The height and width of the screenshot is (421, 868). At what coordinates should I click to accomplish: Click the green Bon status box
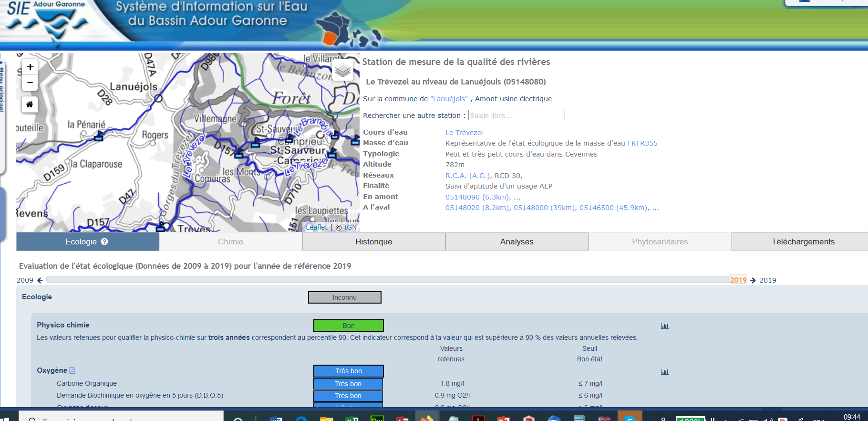[348, 326]
